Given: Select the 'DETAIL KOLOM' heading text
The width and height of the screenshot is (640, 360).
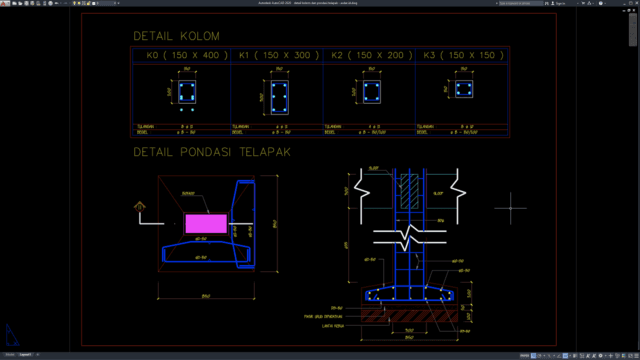Looking at the screenshot, I should 176,36.
